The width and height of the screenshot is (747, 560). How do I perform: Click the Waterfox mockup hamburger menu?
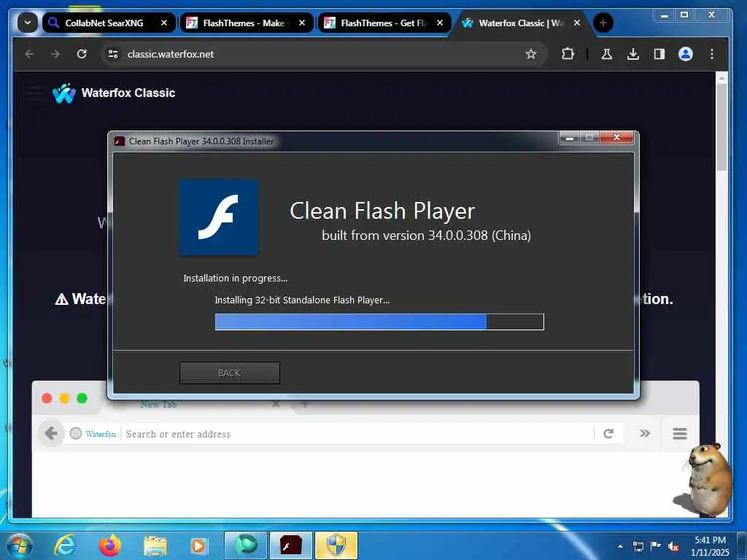click(x=680, y=433)
